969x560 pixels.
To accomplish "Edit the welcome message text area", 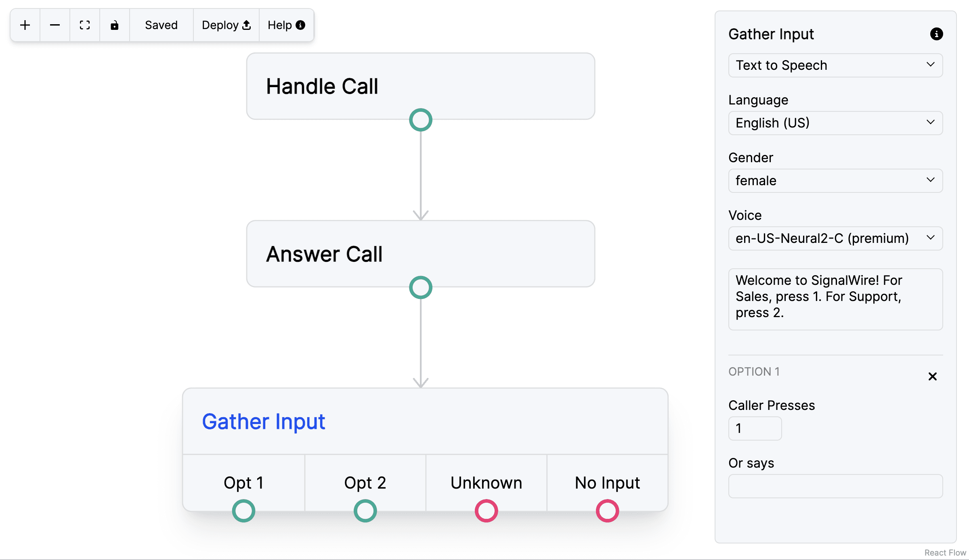I will [x=835, y=299].
